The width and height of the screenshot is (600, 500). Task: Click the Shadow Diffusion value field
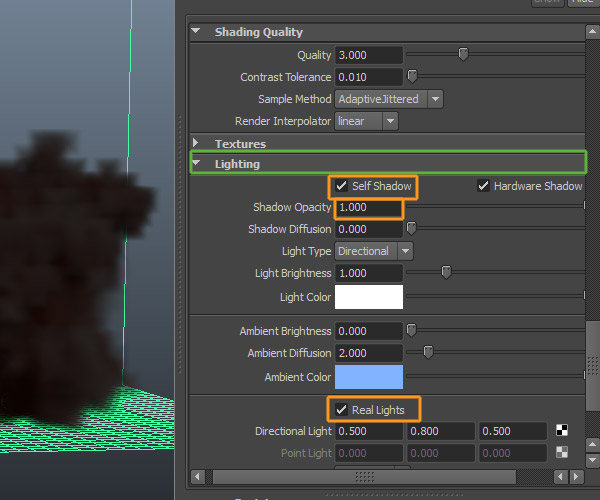pos(369,229)
